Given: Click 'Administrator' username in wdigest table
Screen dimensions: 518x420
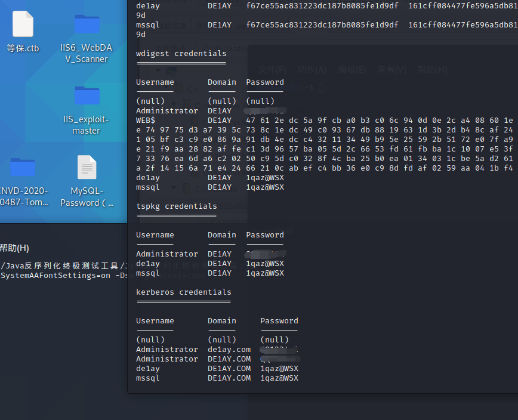Looking at the screenshot, I should pos(167,110).
